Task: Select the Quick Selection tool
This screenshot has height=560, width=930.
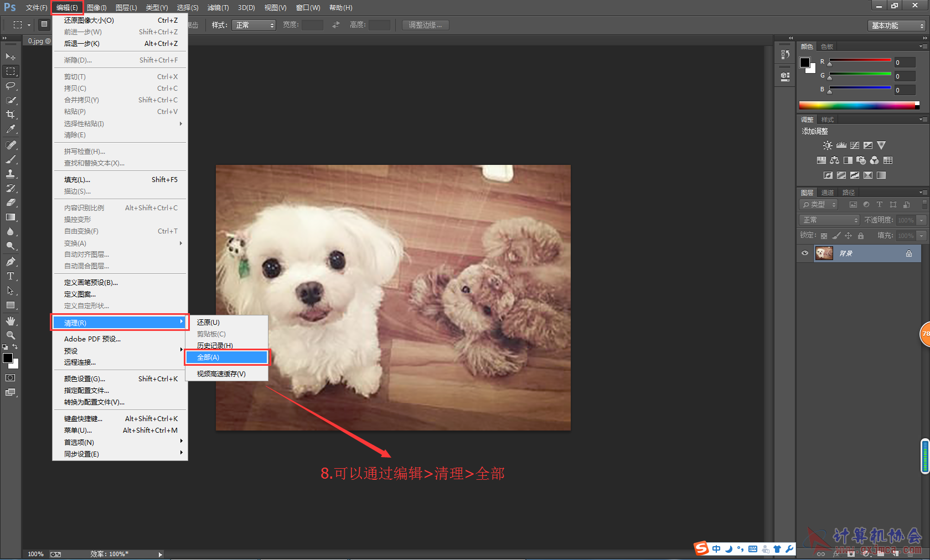Action: pyautogui.click(x=11, y=100)
